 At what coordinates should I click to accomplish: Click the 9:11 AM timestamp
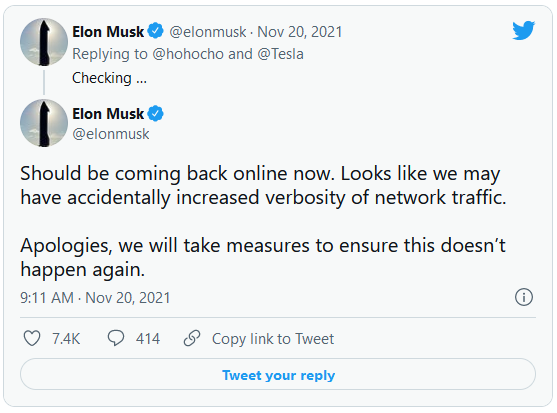[x=47, y=298]
